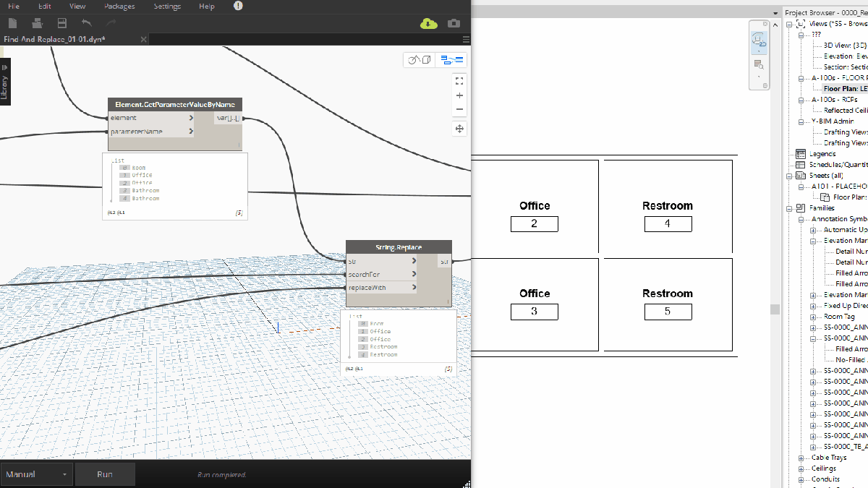Select the Pan tool on the Dynamo canvas
This screenshot has width=868, height=488.
click(459, 129)
